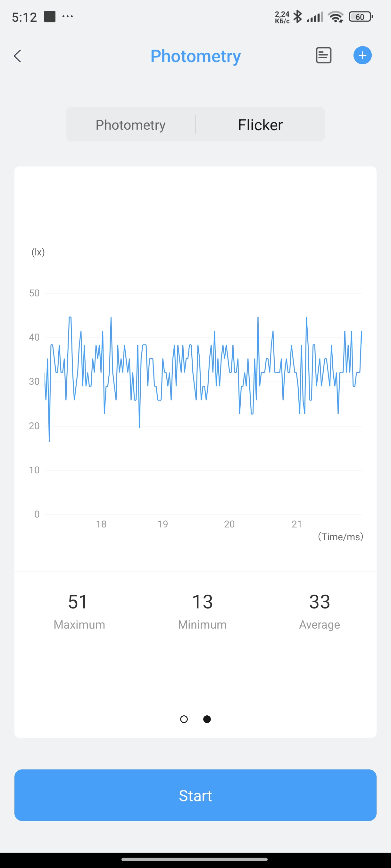Image resolution: width=391 pixels, height=868 pixels.
Task: Tap the Wi-Fi status icon
Action: [x=336, y=17]
